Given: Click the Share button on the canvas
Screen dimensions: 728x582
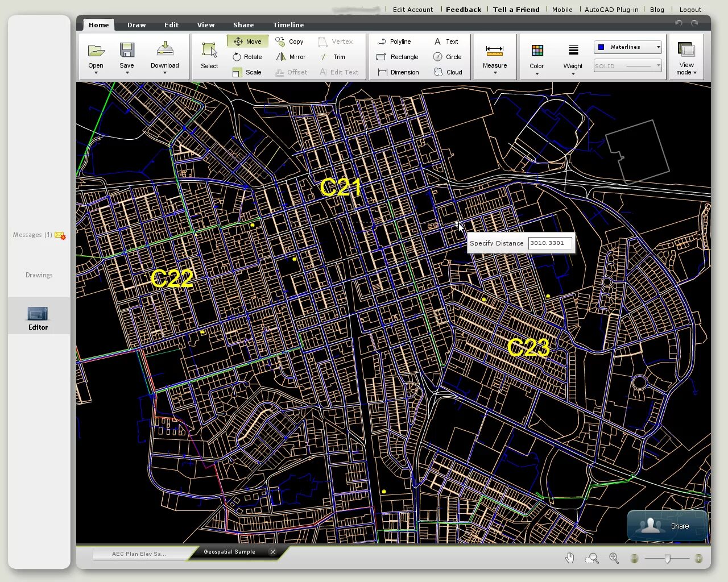Looking at the screenshot, I should tap(668, 526).
